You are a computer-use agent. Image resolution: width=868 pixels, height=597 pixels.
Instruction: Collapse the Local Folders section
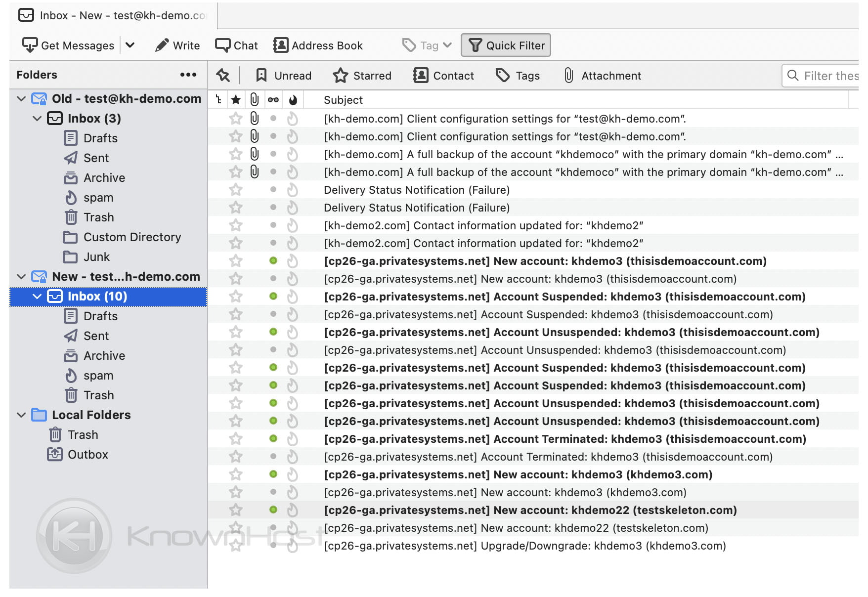point(21,415)
